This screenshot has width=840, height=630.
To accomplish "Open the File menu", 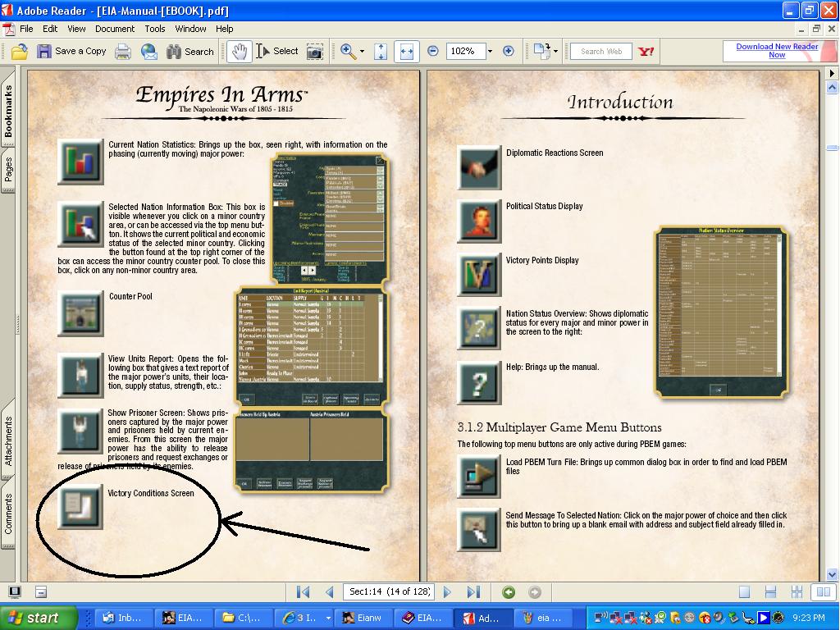I will (x=26, y=29).
